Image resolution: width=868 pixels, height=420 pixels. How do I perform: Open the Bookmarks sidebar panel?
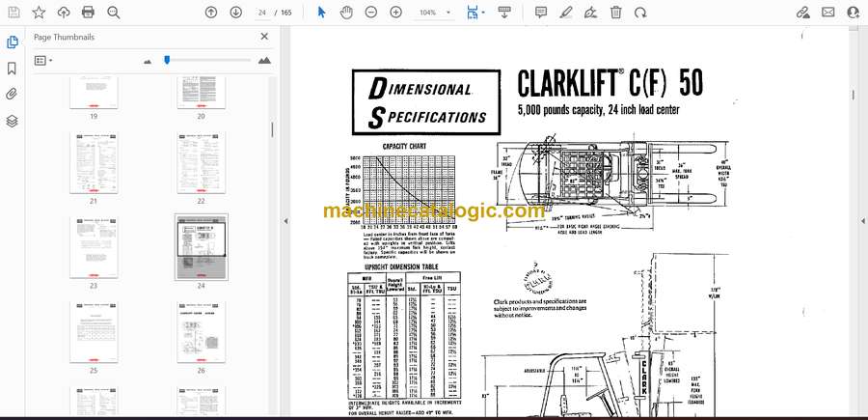(13, 69)
